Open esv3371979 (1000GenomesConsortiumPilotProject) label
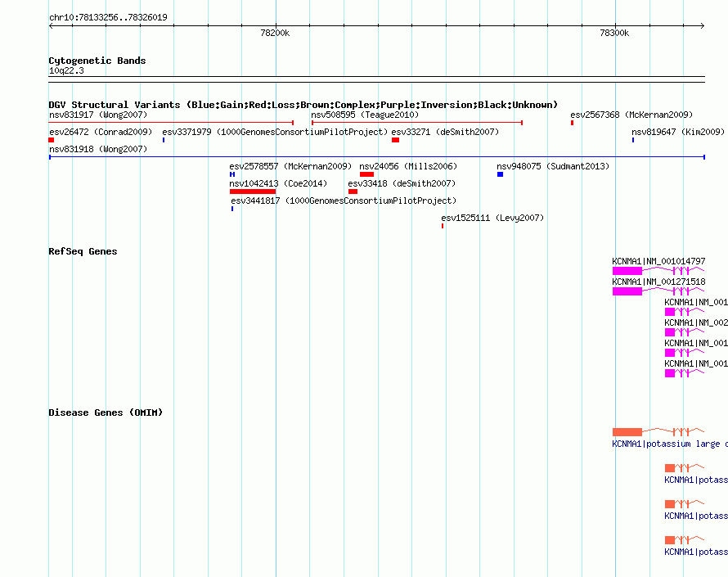The image size is (728, 577). (275, 132)
